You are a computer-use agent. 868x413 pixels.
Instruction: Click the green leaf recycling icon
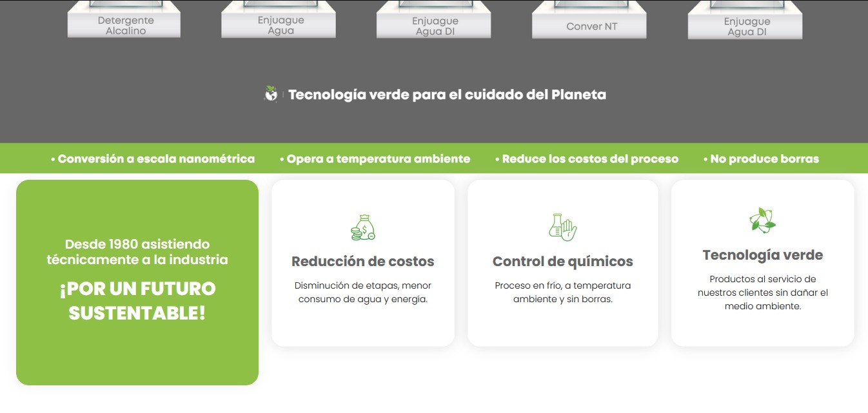click(762, 221)
